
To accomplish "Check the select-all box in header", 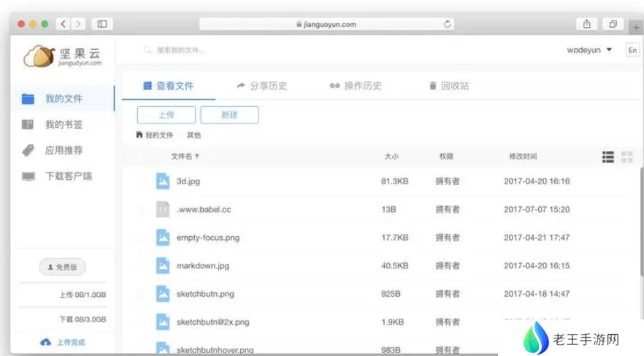I will tap(141, 156).
